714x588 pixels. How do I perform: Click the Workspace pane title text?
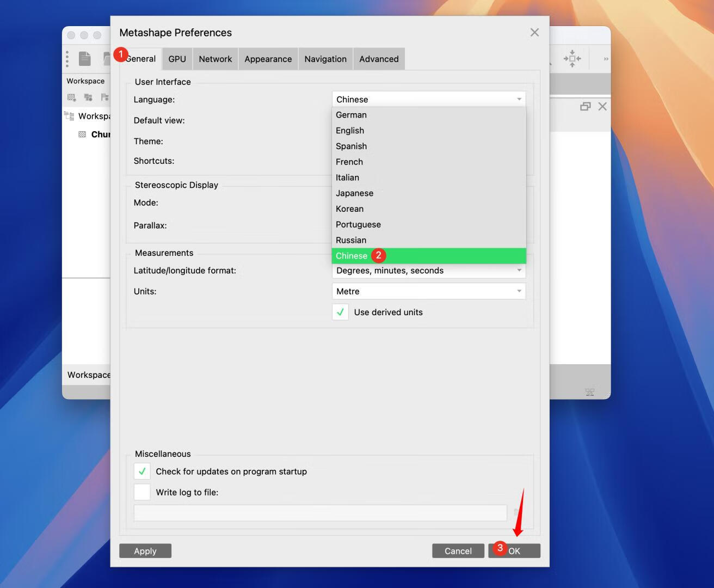point(85,81)
